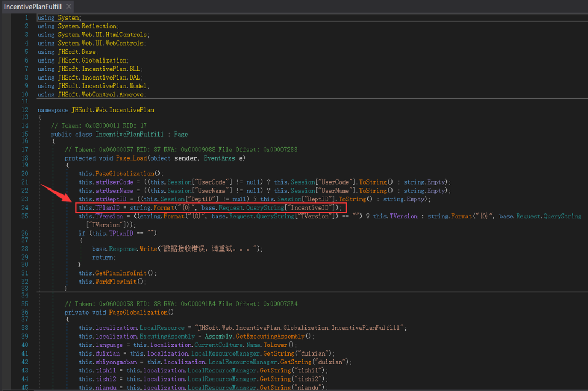
Task: Click the "IncentiveID" string literal
Action: 310,208
